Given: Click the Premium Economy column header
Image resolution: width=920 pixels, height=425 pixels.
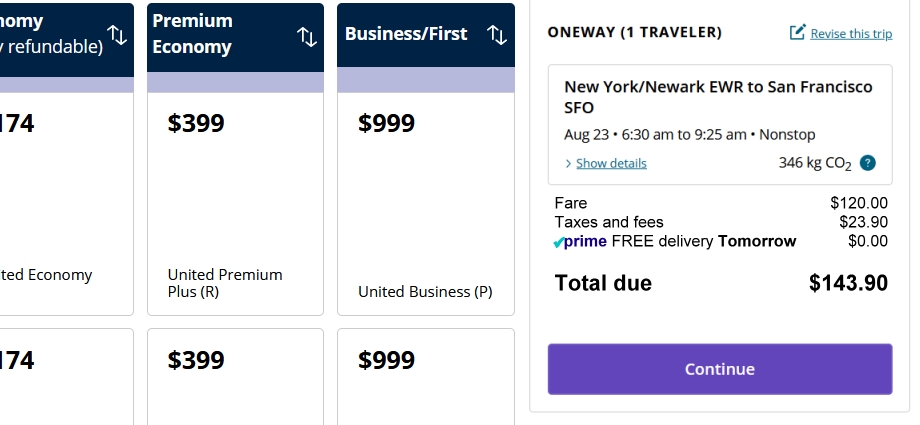Looking at the screenshot, I should point(235,38).
